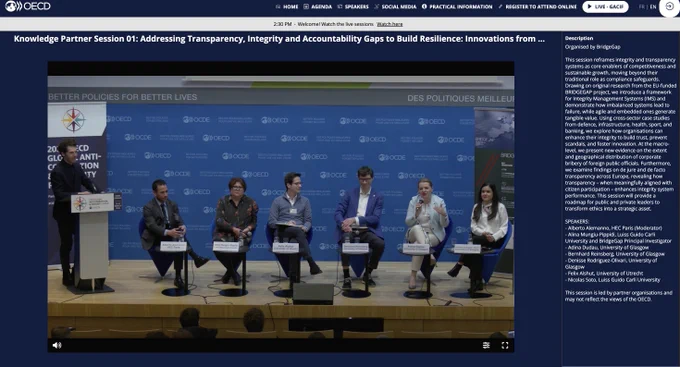Mute the video with the speaker icon
This screenshot has width=680, height=367.
tap(57, 345)
